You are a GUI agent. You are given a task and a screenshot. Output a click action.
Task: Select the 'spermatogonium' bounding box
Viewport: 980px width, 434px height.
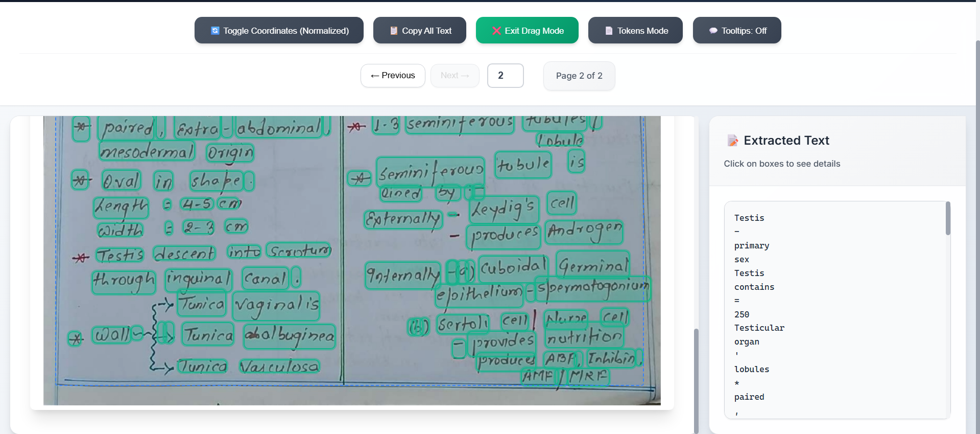(592, 289)
